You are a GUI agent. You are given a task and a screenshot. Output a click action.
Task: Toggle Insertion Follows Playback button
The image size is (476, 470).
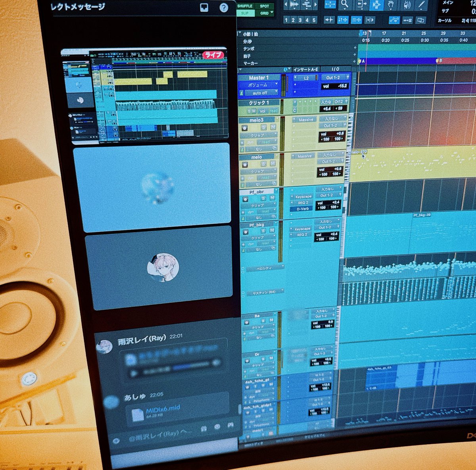point(369,19)
